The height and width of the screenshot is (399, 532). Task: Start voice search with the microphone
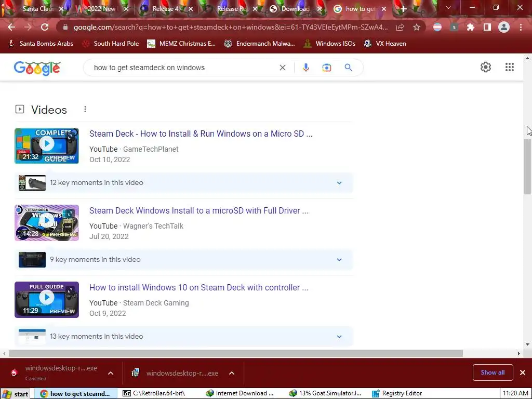pyautogui.click(x=305, y=68)
